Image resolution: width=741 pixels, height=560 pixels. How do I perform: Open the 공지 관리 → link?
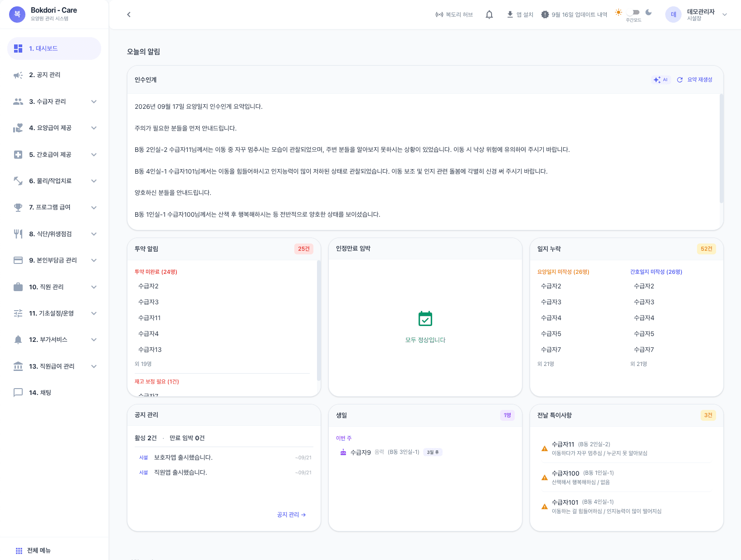(x=292, y=515)
